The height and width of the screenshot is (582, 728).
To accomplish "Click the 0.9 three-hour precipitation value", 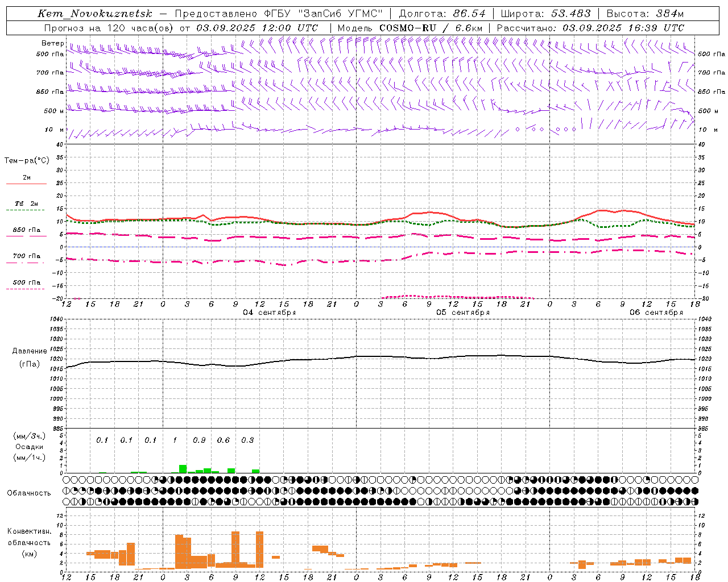I will 200,440.
